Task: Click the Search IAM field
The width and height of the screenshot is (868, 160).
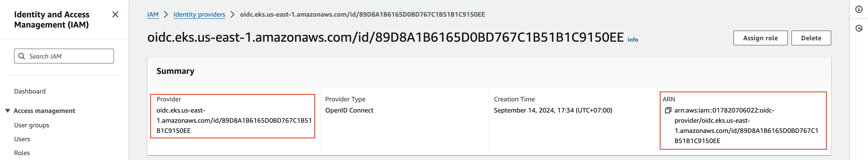Action: 64,56
